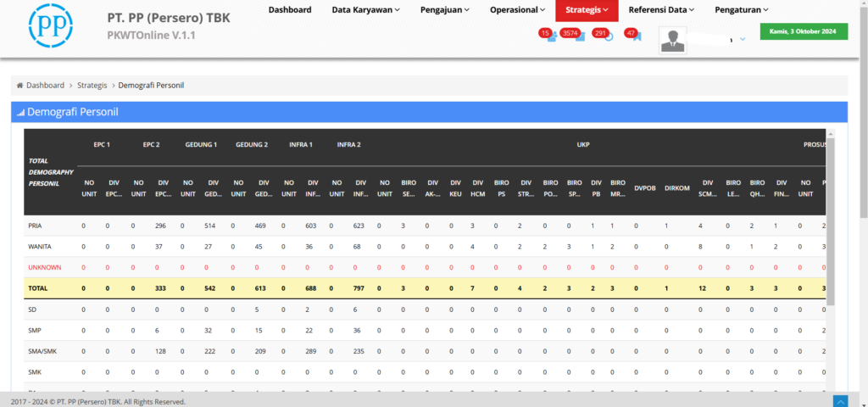This screenshot has width=868, height=407.
Task: Open the bookmark notification with badge 47
Action: point(636,36)
